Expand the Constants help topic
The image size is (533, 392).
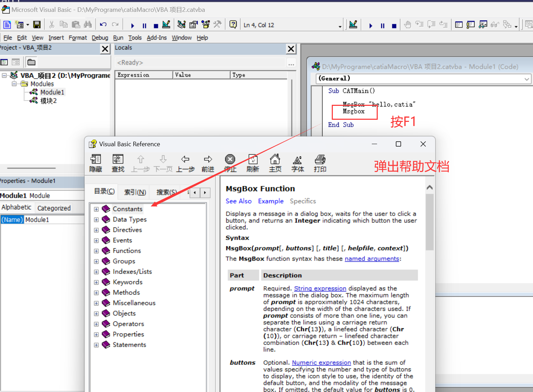pos(96,209)
